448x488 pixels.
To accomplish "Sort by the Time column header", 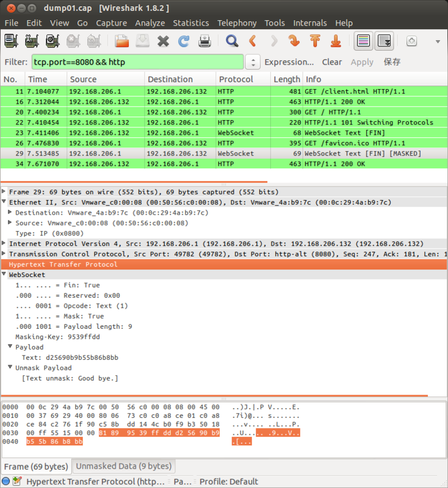I will (x=46, y=79).
